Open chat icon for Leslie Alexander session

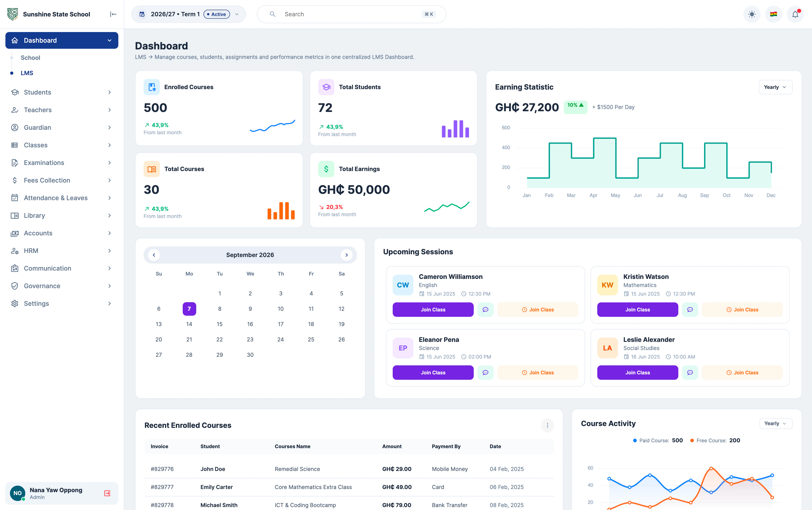coord(690,373)
